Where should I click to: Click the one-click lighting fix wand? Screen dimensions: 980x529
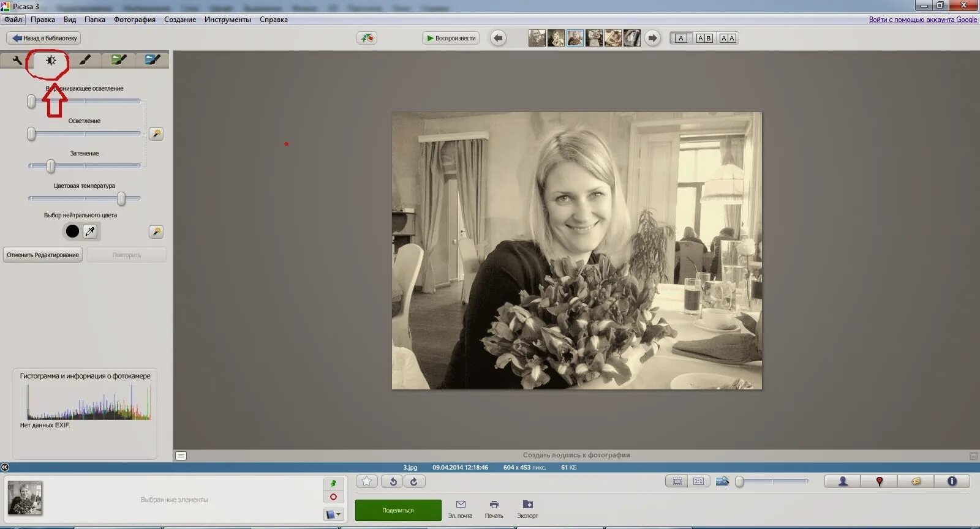coord(156,133)
